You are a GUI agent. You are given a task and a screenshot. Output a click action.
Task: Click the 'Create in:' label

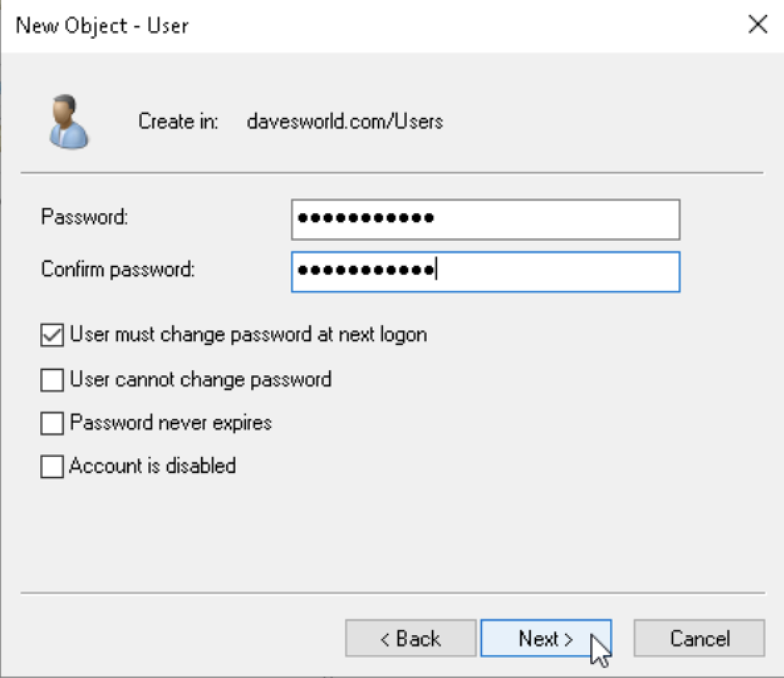click(x=179, y=121)
